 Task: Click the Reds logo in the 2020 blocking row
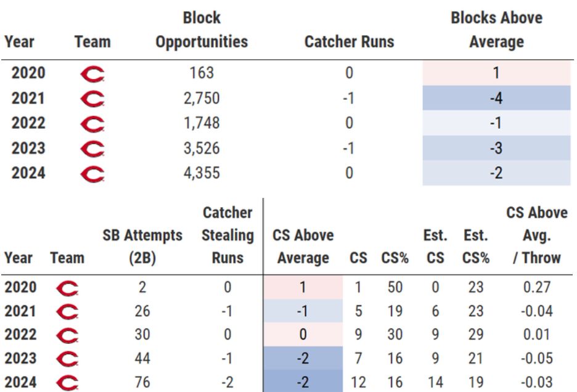point(92,73)
